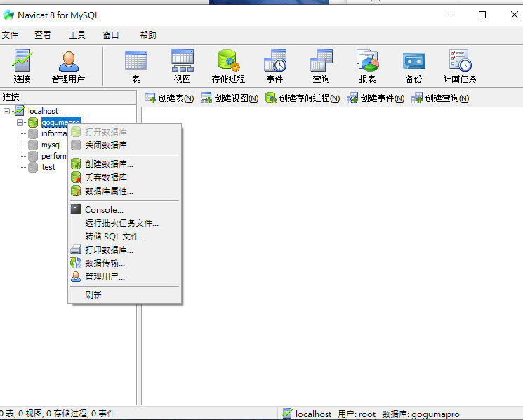This screenshot has width=523, height=420.
Task: Open the 查看 menu
Action: tap(43, 34)
